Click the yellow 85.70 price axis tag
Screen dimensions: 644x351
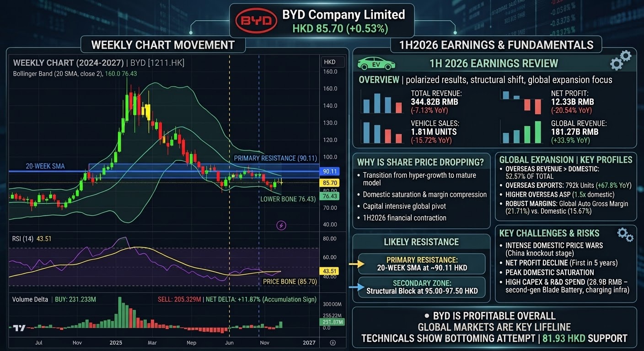(x=330, y=183)
